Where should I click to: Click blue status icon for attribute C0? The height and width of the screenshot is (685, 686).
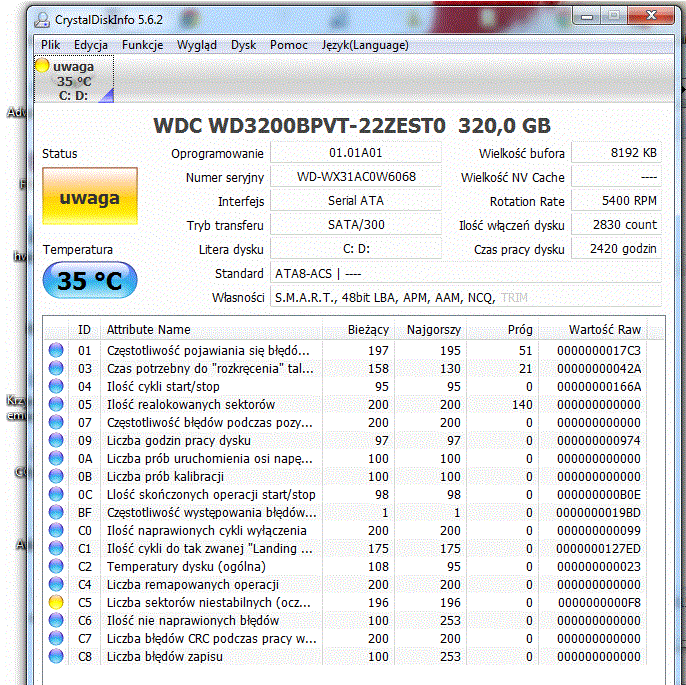(x=56, y=530)
